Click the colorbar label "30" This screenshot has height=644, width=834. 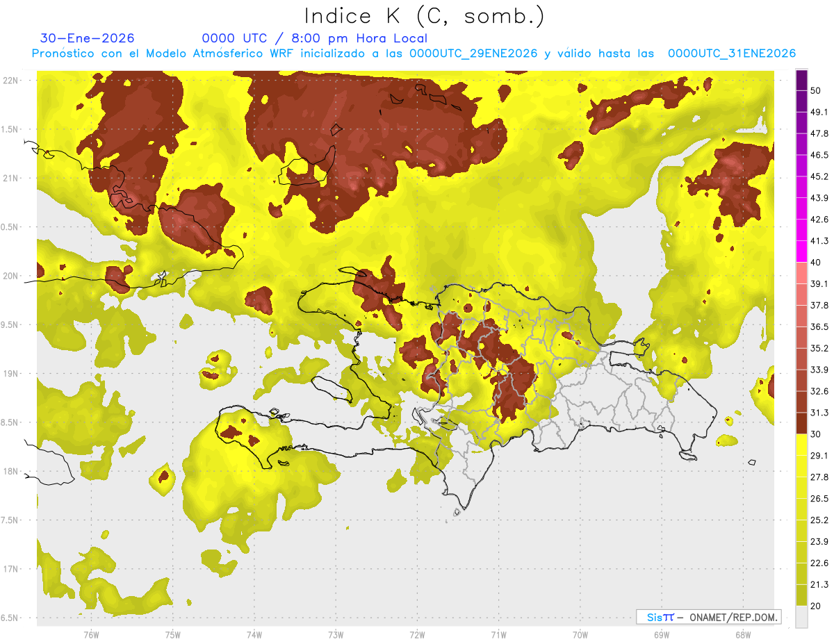pos(817,434)
